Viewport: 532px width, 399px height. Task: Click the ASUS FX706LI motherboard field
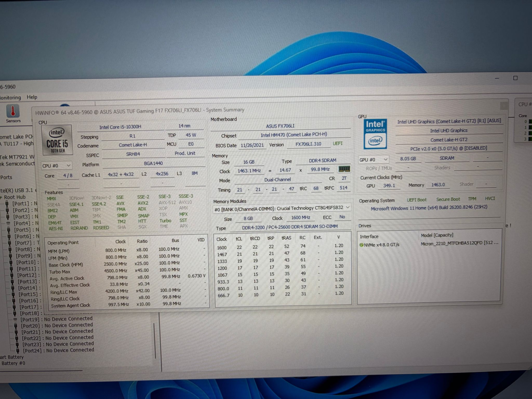click(280, 126)
